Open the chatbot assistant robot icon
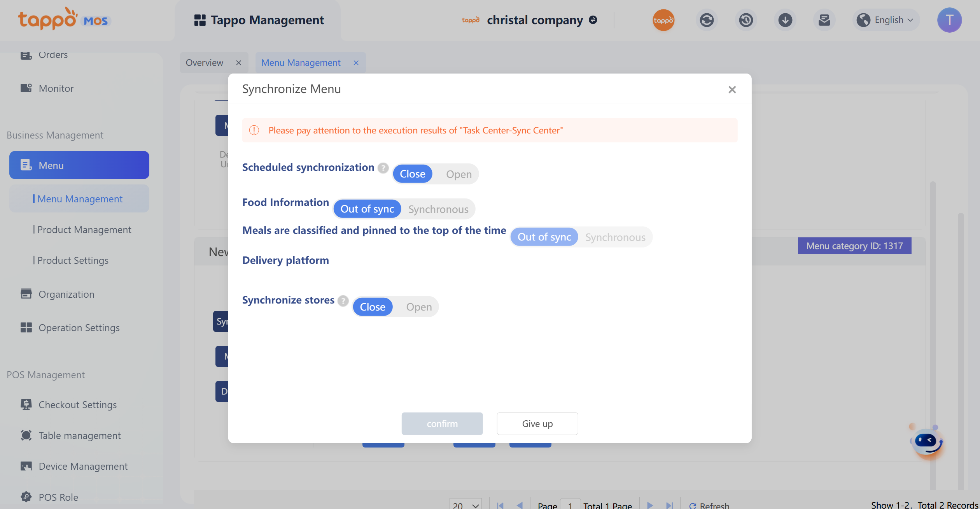Image resolution: width=980 pixels, height=509 pixels. 927,442
